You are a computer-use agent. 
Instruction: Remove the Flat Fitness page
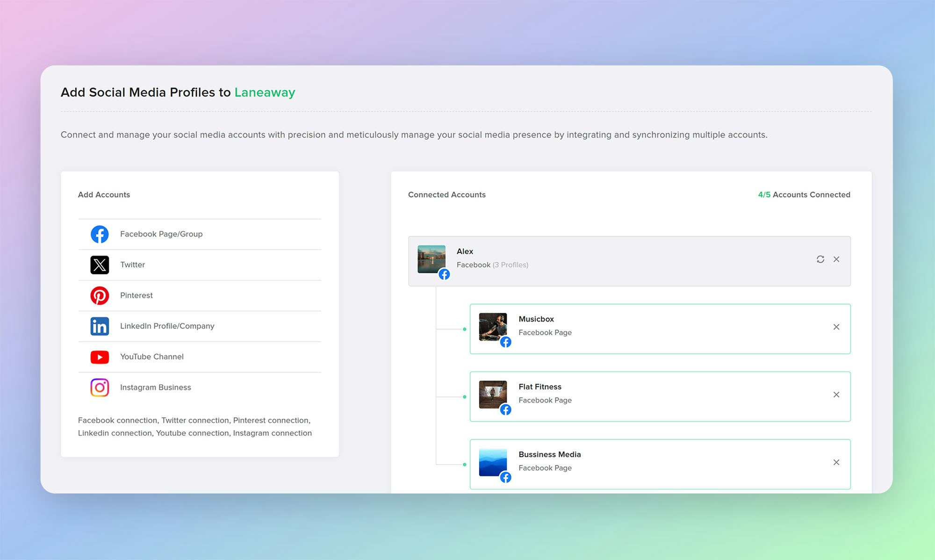tap(836, 395)
